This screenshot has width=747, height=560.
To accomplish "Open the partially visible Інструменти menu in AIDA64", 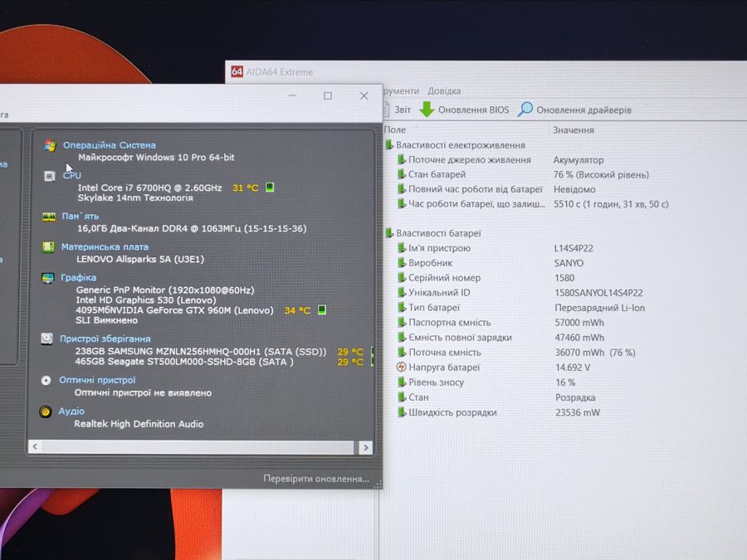I will tap(401, 91).
